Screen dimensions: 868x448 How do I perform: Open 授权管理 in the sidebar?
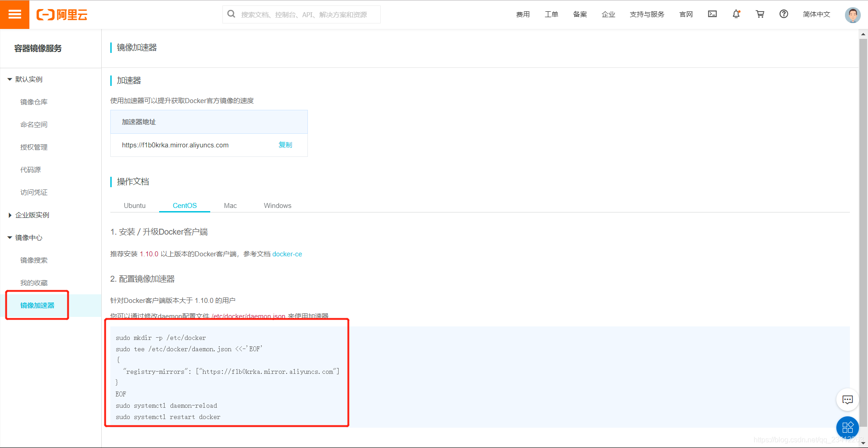[x=34, y=147]
